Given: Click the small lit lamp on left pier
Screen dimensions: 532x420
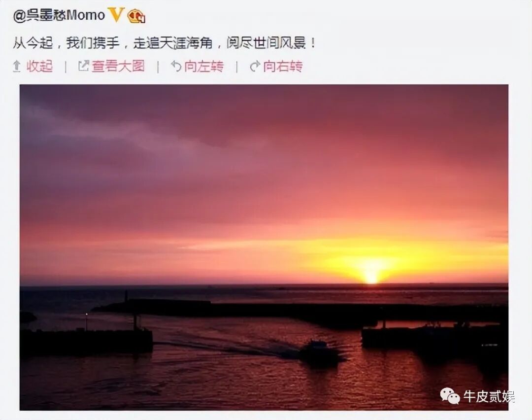Looking at the screenshot, I should (87, 315).
